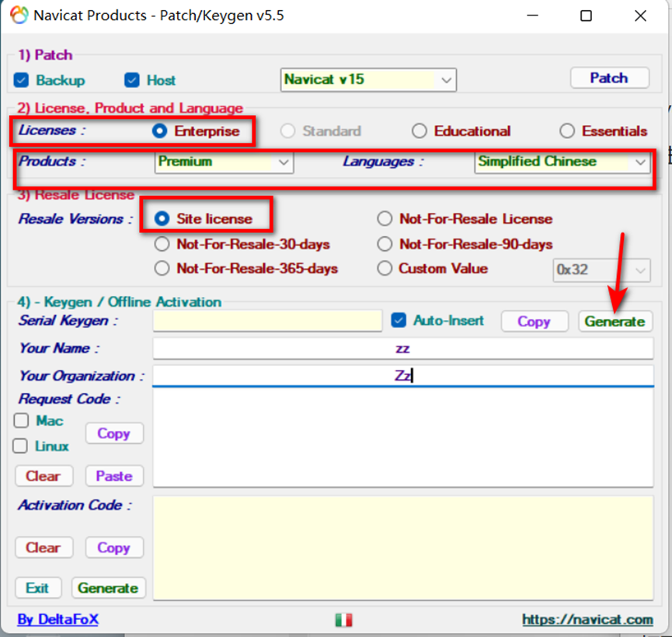Maximize the Patch/Keygen window

(x=587, y=16)
